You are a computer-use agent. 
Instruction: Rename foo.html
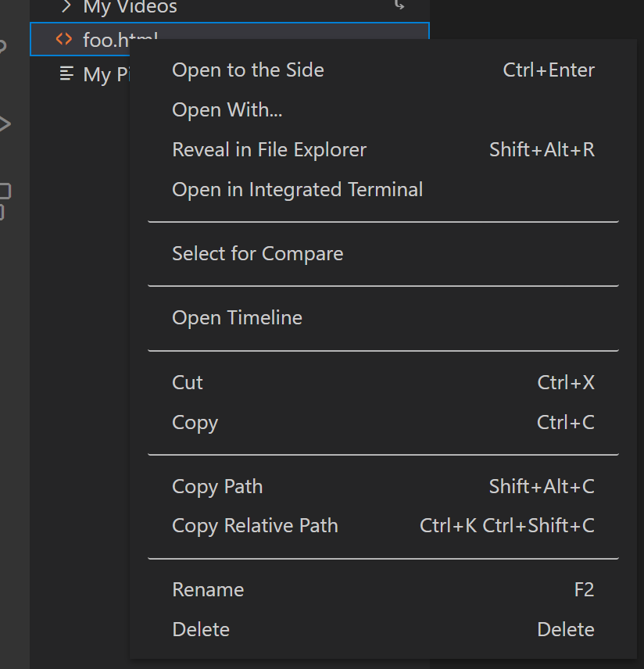click(208, 589)
